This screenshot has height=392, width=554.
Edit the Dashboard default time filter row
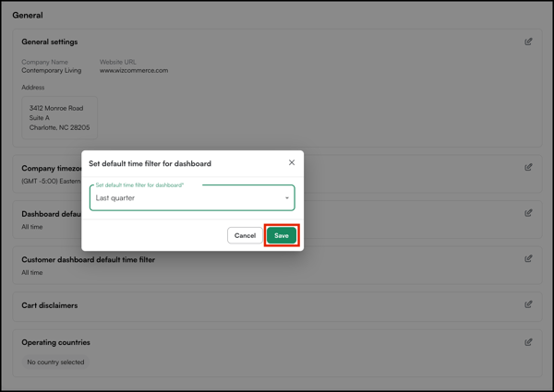(528, 213)
